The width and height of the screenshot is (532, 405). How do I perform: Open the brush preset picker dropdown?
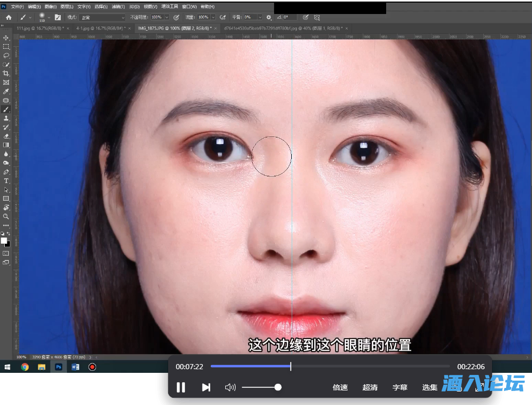tap(49, 17)
